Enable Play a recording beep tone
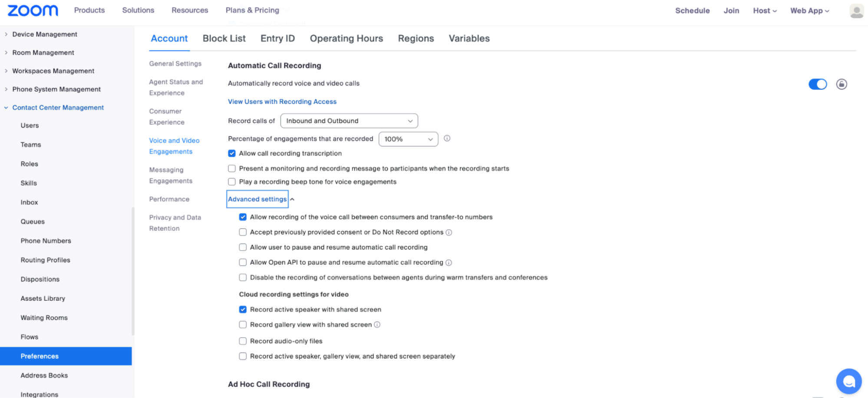 [x=232, y=182]
